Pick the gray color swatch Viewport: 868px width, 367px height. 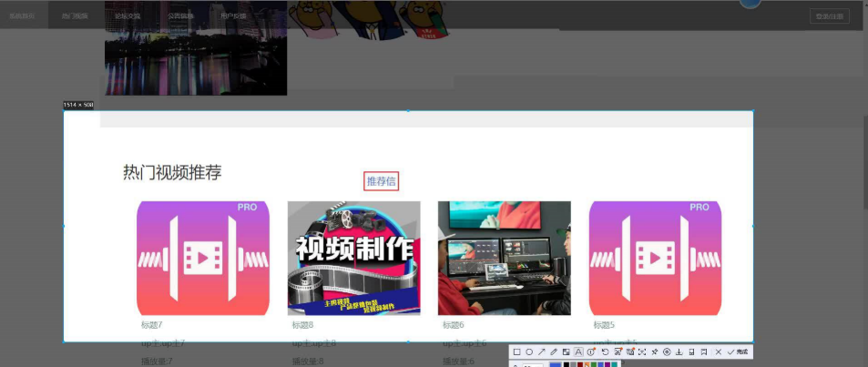[573, 364]
